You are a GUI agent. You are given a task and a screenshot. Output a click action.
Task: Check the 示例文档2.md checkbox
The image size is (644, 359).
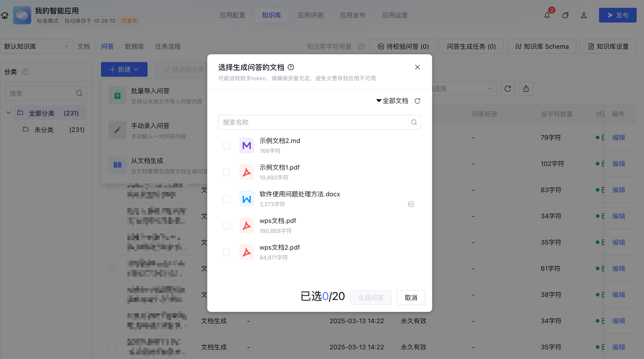point(227,146)
